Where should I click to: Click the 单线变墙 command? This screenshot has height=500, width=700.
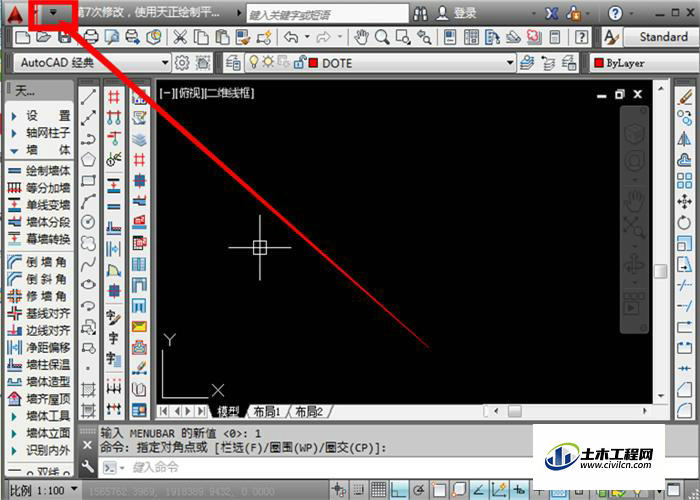pos(40,205)
